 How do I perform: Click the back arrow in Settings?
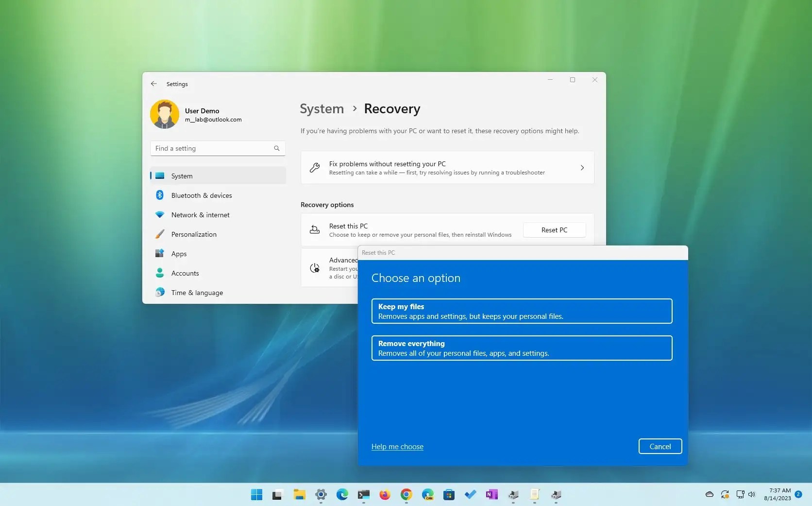tap(153, 84)
